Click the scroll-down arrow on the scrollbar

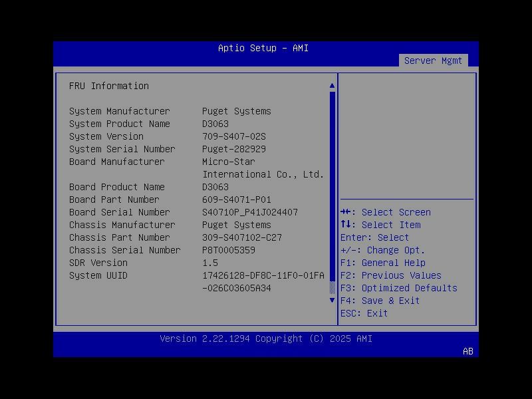coord(332,300)
